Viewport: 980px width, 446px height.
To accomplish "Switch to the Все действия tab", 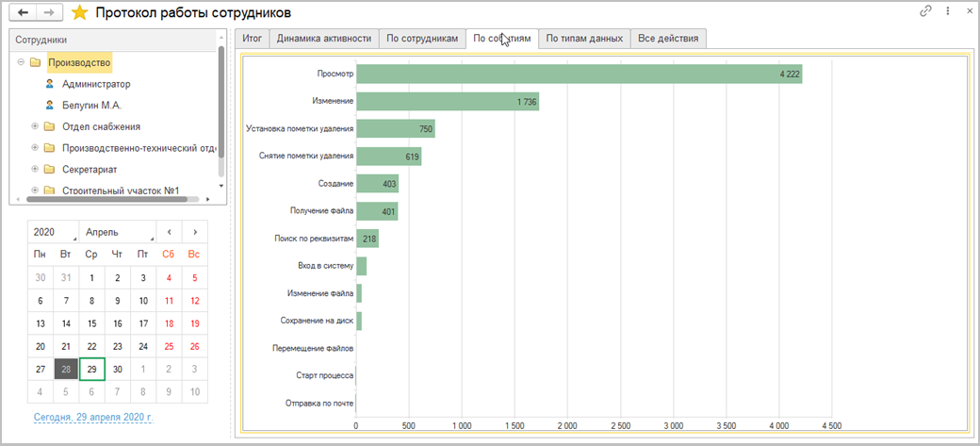I will click(x=668, y=38).
